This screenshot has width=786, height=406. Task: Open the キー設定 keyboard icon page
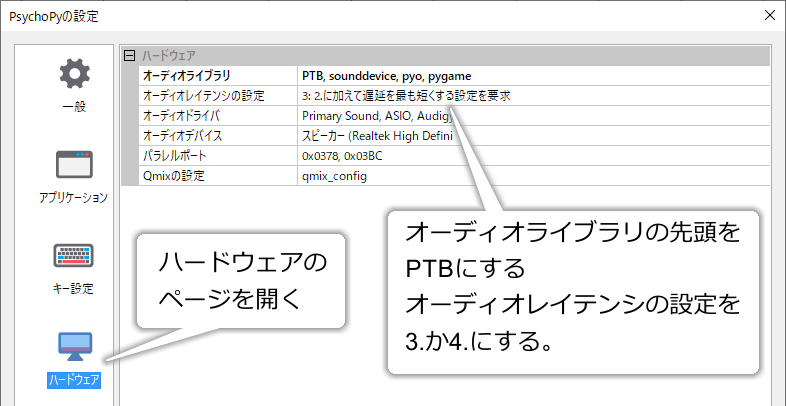click(x=74, y=255)
